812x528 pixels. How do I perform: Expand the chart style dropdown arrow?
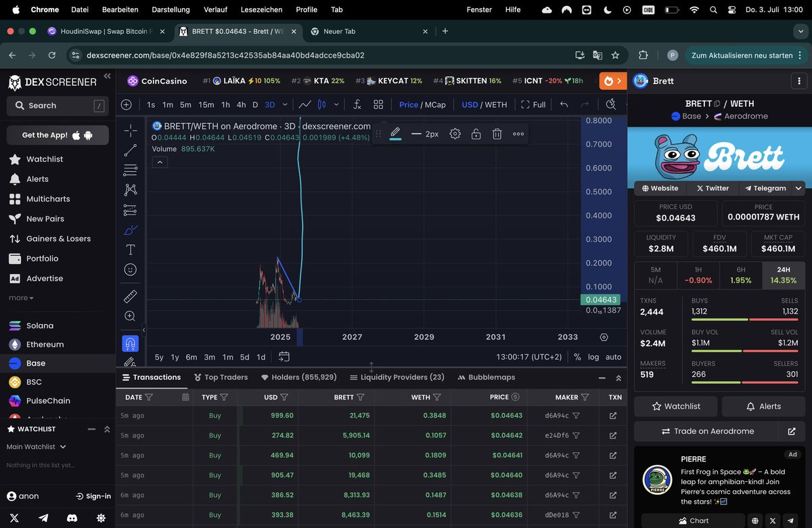pyautogui.click(x=335, y=104)
